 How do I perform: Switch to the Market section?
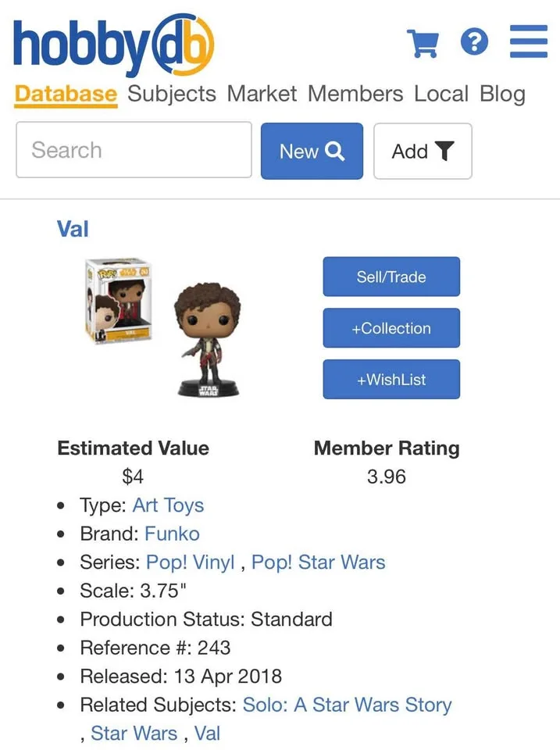262,94
